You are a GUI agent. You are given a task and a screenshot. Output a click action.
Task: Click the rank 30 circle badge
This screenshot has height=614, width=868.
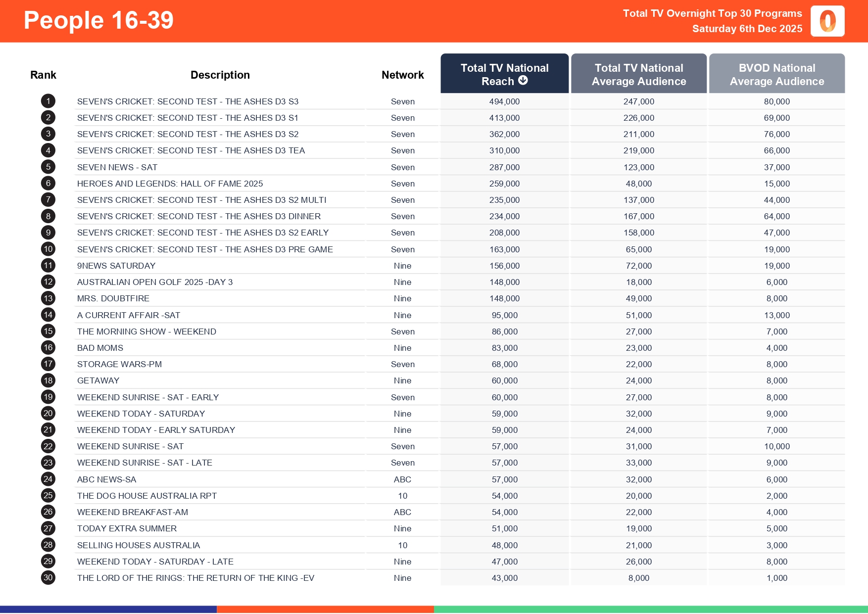pyautogui.click(x=48, y=578)
